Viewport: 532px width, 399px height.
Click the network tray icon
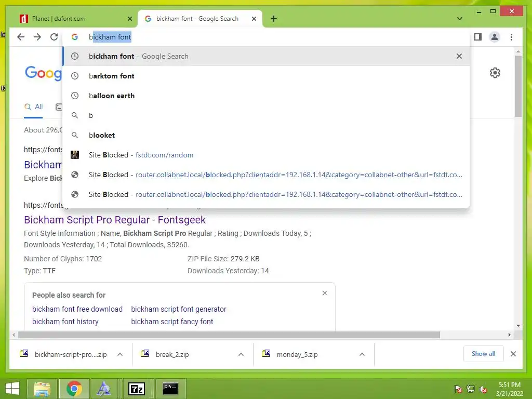471,389
